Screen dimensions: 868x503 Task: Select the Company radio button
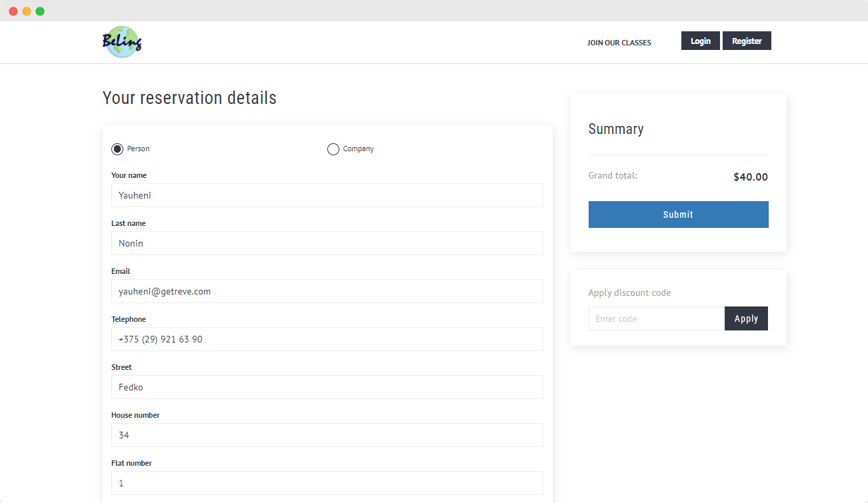coord(333,149)
